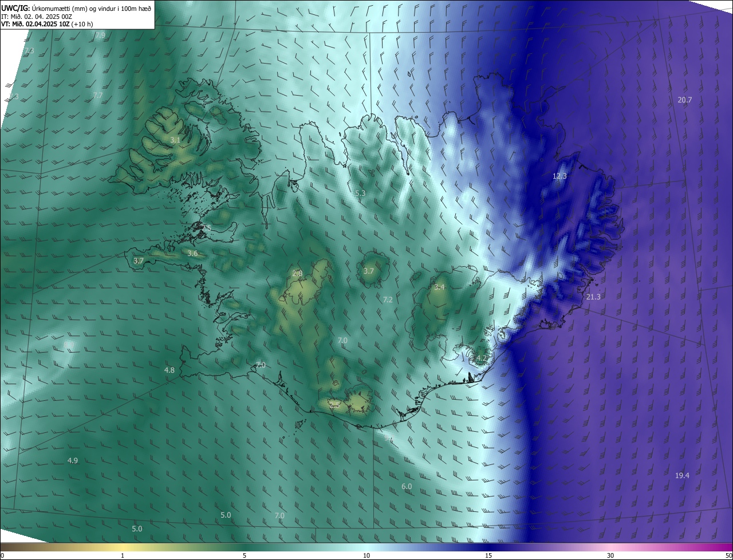Viewport: 733px width, 560px height.
Task: Click the tick label 50 on the colour scale
Action: [x=728, y=555]
